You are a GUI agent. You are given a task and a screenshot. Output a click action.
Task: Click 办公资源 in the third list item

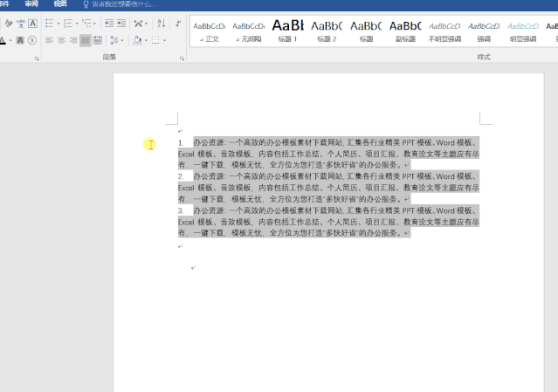click(x=209, y=210)
